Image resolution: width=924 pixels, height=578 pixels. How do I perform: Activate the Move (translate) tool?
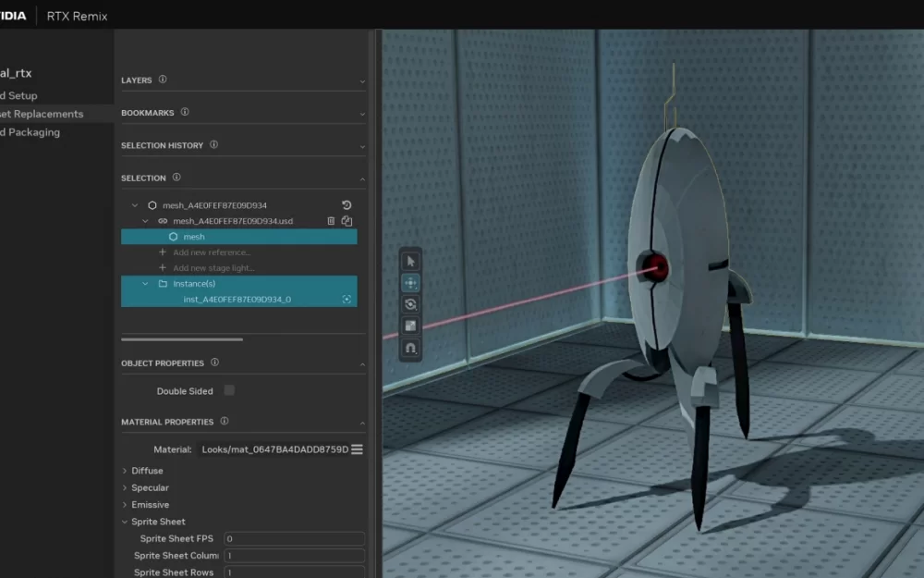pos(410,283)
